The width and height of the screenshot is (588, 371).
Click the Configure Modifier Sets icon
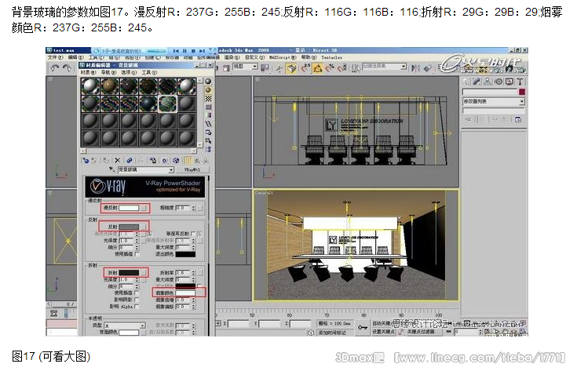[x=518, y=119]
